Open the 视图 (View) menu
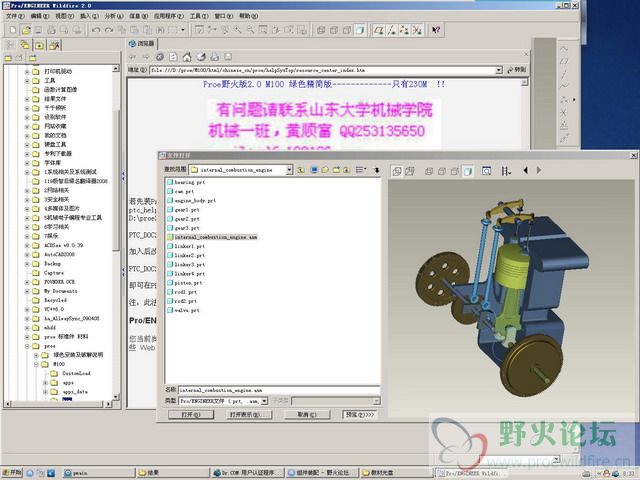This screenshot has height=480, width=640. point(64,16)
